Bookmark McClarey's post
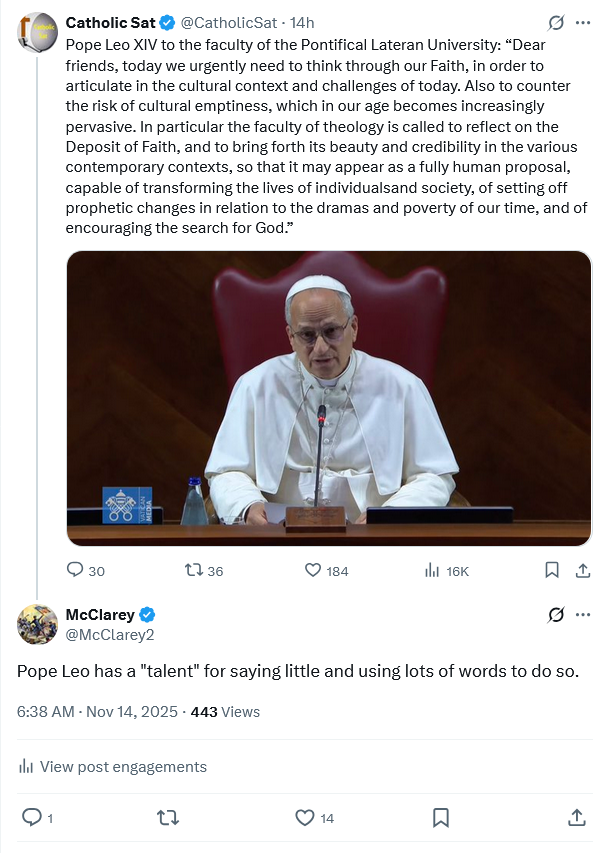 [441, 818]
